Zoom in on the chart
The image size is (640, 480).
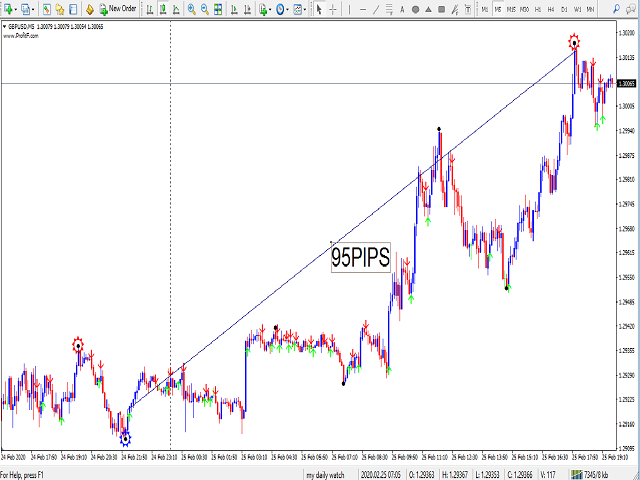click(191, 9)
